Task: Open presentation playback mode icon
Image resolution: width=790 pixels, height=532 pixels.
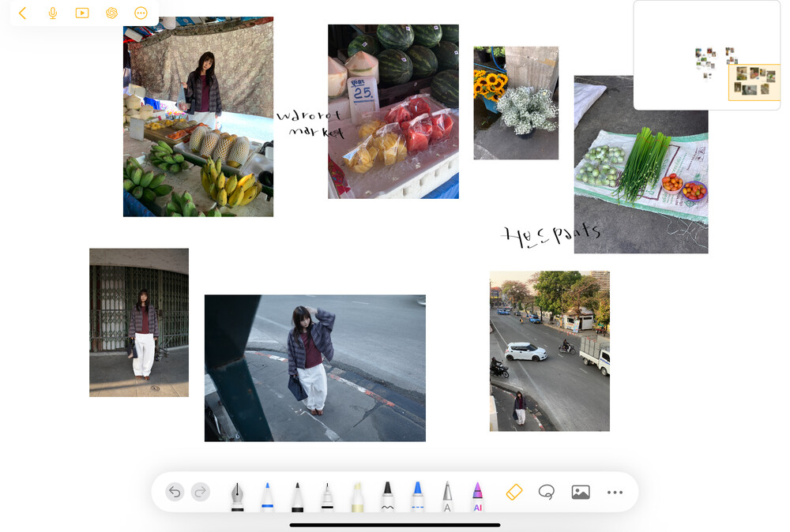Action: (82, 13)
